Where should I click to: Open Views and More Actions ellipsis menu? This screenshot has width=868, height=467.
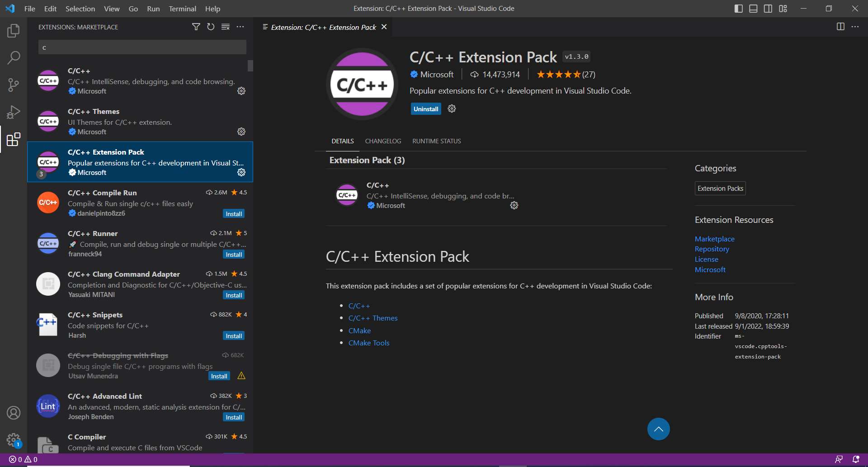pyautogui.click(x=241, y=27)
